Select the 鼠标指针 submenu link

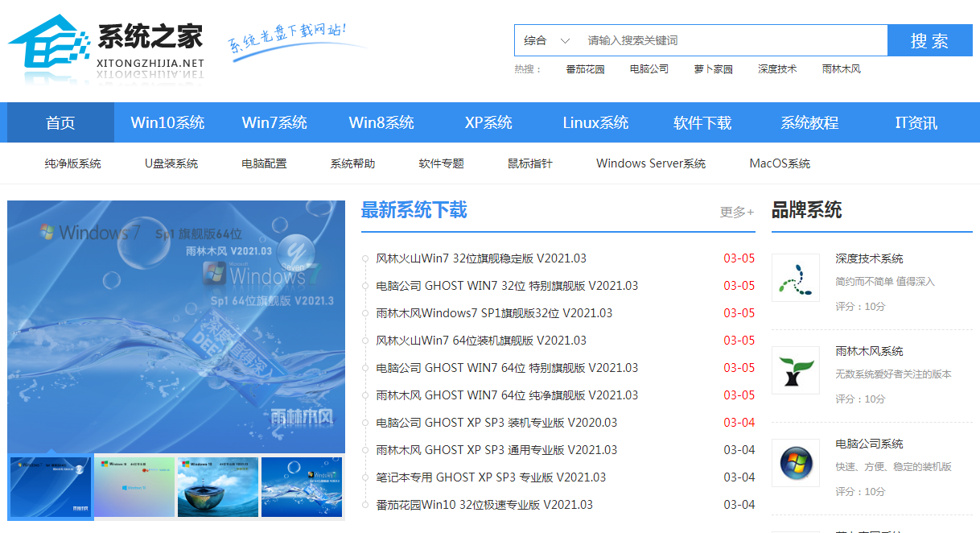tap(530, 163)
